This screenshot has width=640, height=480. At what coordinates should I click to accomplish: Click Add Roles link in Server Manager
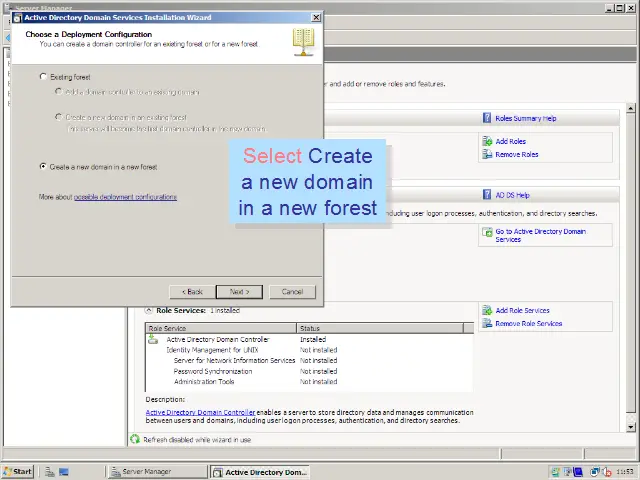[511, 141]
